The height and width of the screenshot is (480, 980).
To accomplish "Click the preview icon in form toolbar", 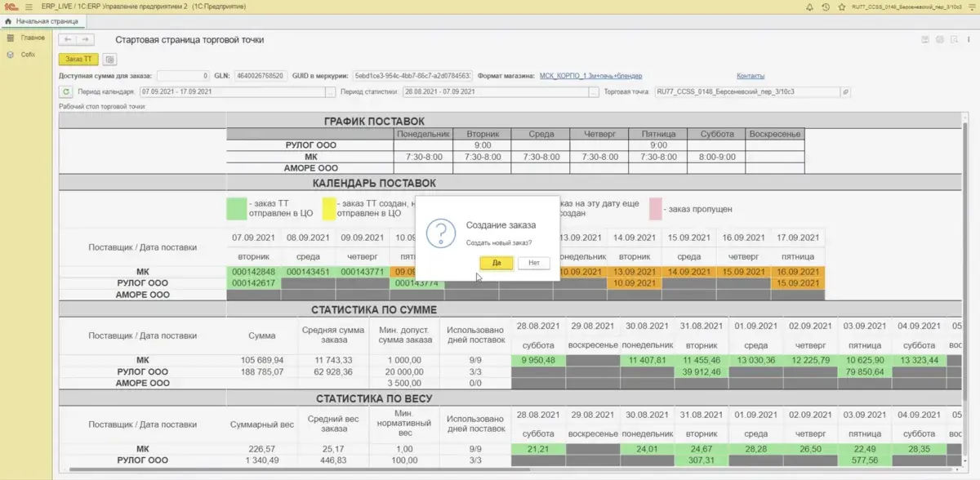I will (954, 39).
